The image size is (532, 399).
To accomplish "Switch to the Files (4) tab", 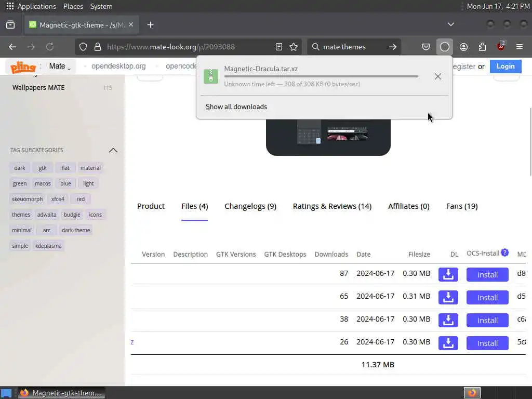I will pyautogui.click(x=194, y=206).
